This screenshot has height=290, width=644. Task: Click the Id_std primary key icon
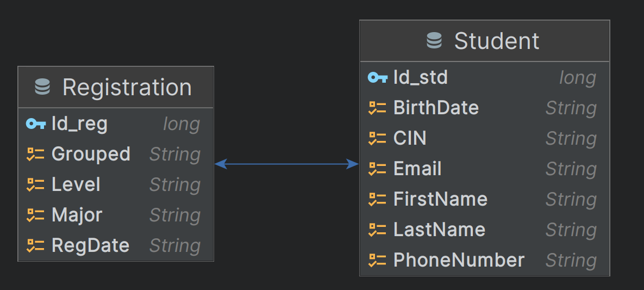(x=378, y=77)
